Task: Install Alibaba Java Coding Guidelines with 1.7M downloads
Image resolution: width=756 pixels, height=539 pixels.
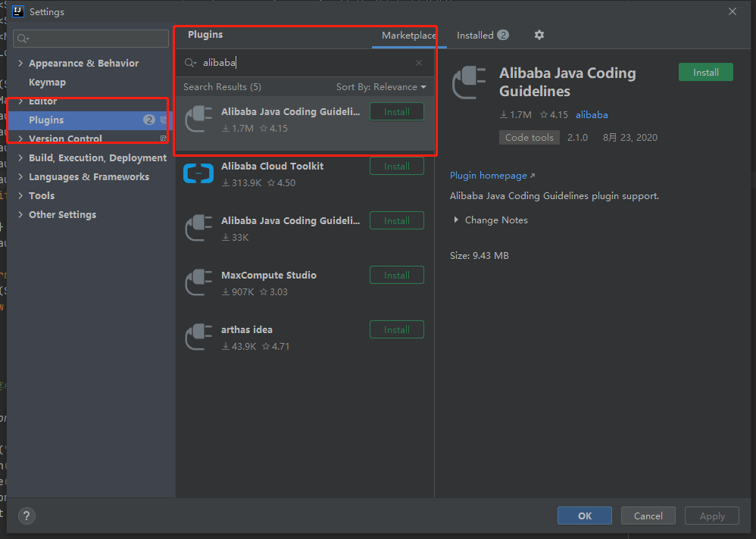Action: click(x=397, y=112)
